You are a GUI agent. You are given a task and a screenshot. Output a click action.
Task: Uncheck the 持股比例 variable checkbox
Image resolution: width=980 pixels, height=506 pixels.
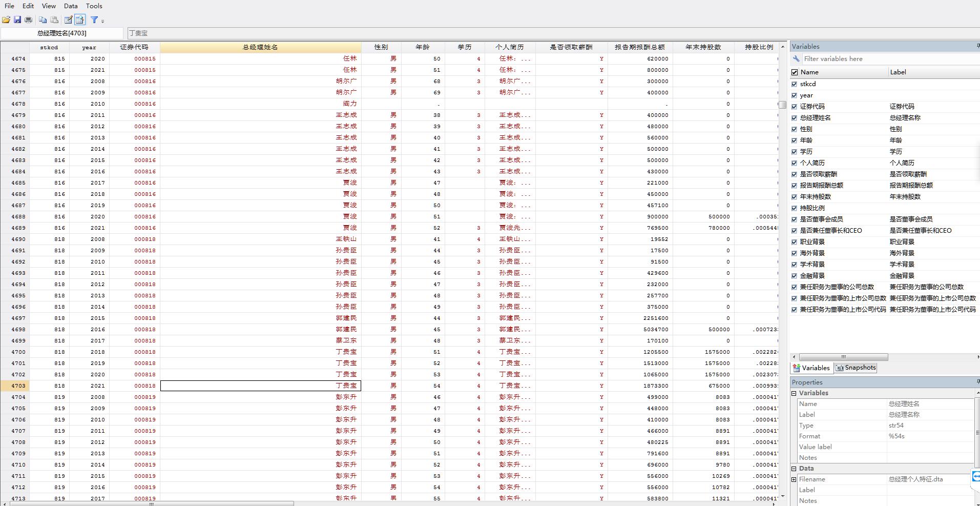(x=795, y=208)
